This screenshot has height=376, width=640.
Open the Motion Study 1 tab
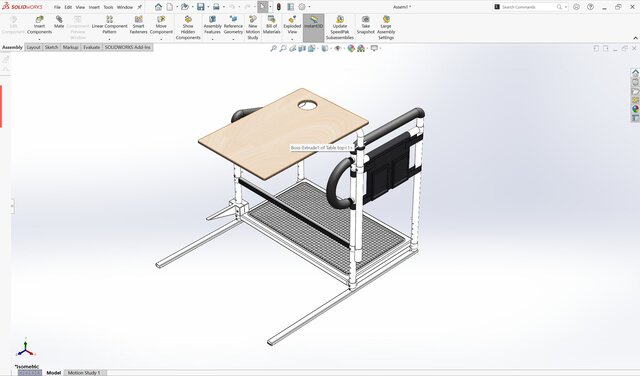84,373
